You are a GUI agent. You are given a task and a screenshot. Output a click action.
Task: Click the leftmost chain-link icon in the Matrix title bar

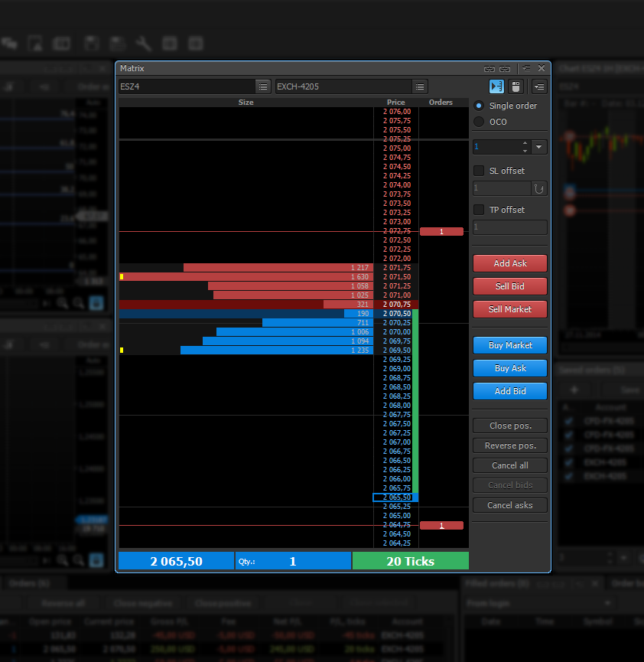click(x=489, y=69)
